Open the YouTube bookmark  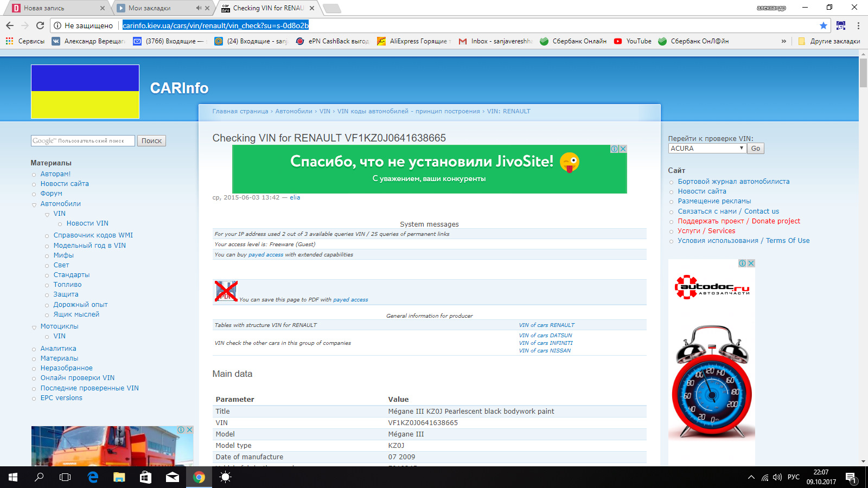point(633,41)
